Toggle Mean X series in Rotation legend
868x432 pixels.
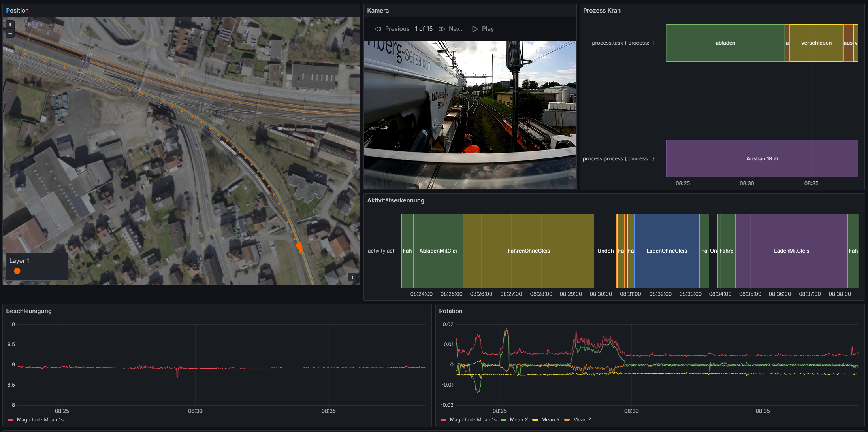519,420
